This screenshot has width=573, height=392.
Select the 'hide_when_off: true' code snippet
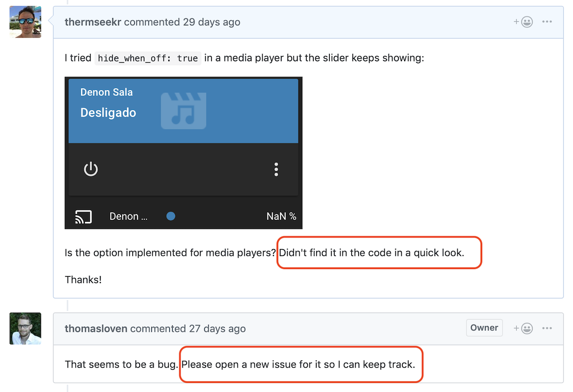[149, 58]
